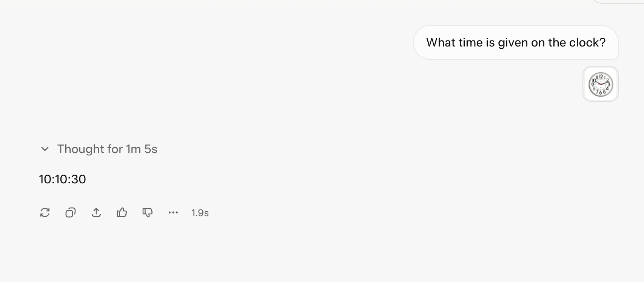This screenshot has width=644, height=282.
Task: Click the partially visible button at top right
Action: click(619, 1)
